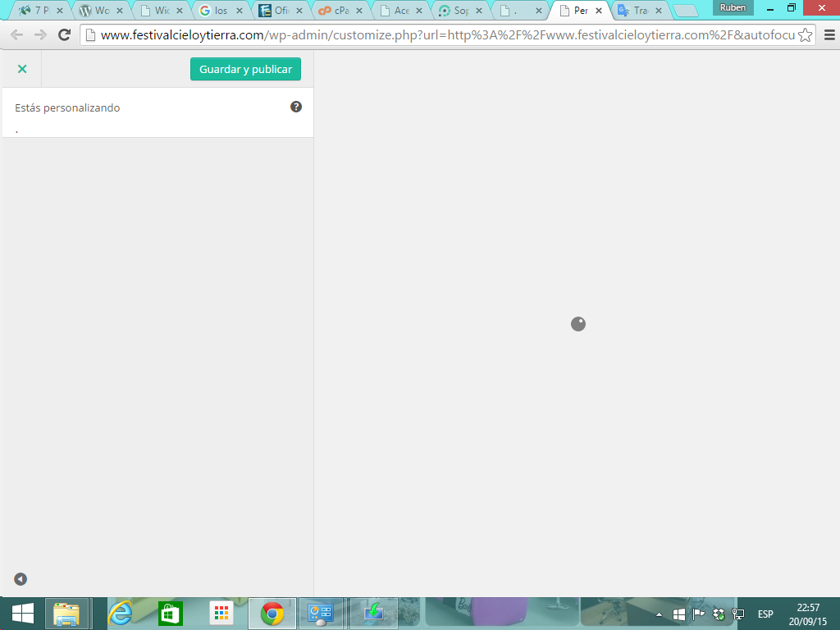Open the Windows Start menu

[22, 614]
